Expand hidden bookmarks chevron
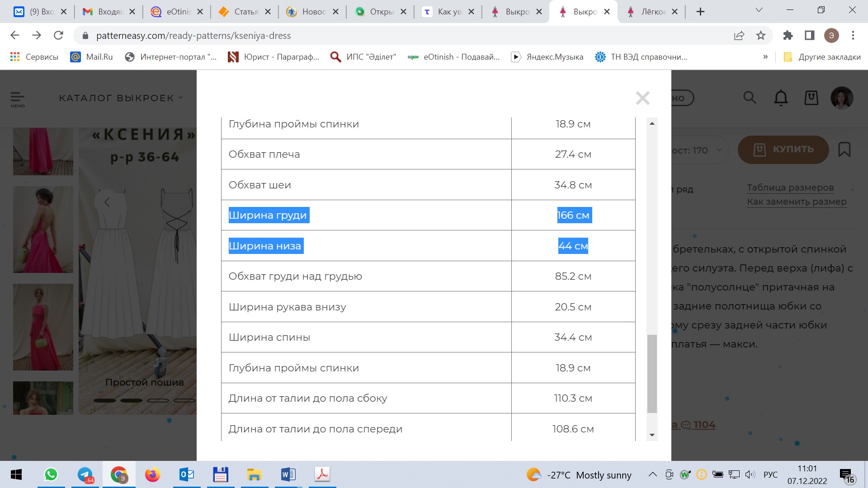This screenshot has height=488, width=868. click(x=765, y=57)
